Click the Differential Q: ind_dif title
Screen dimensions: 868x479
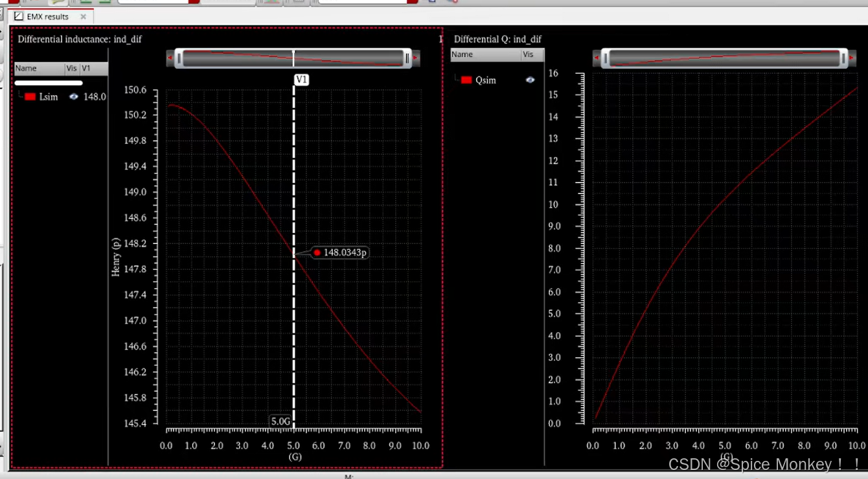pyautogui.click(x=497, y=39)
